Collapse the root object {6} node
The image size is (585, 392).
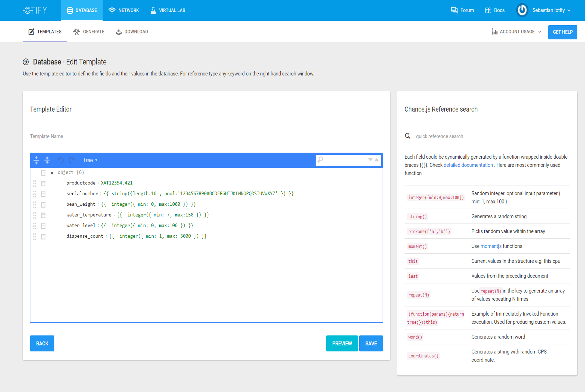52,173
